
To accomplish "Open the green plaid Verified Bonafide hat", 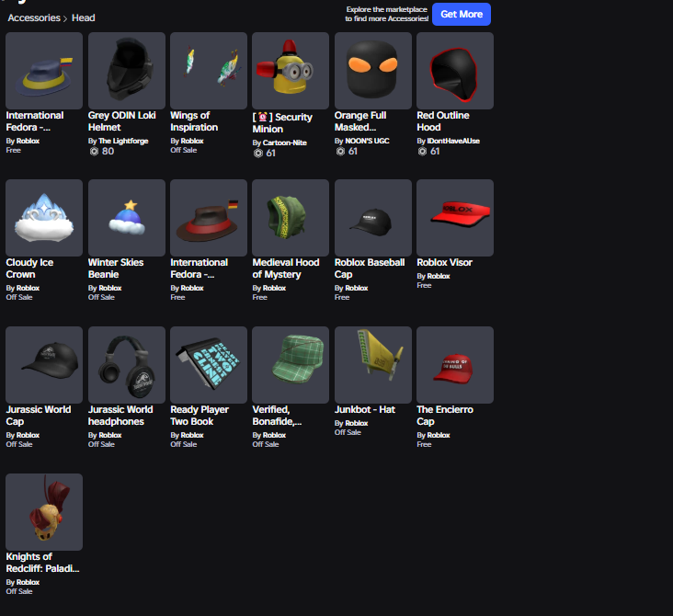I will [291, 365].
